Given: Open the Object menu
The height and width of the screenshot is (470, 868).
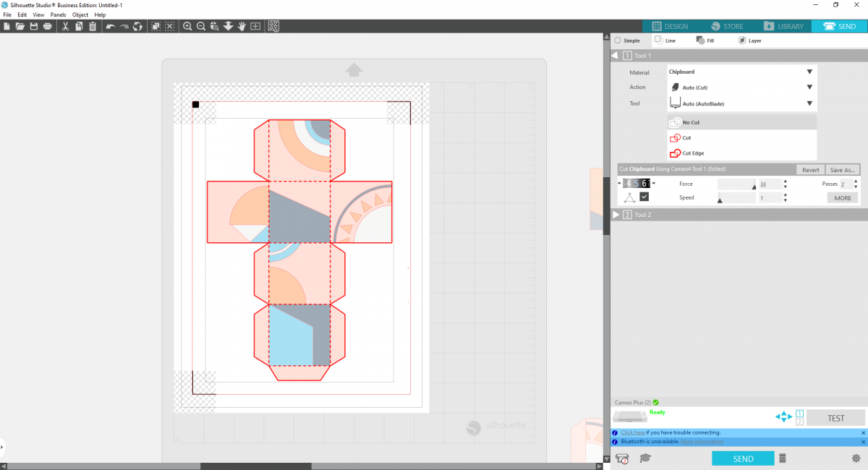Looking at the screenshot, I should pos(80,14).
